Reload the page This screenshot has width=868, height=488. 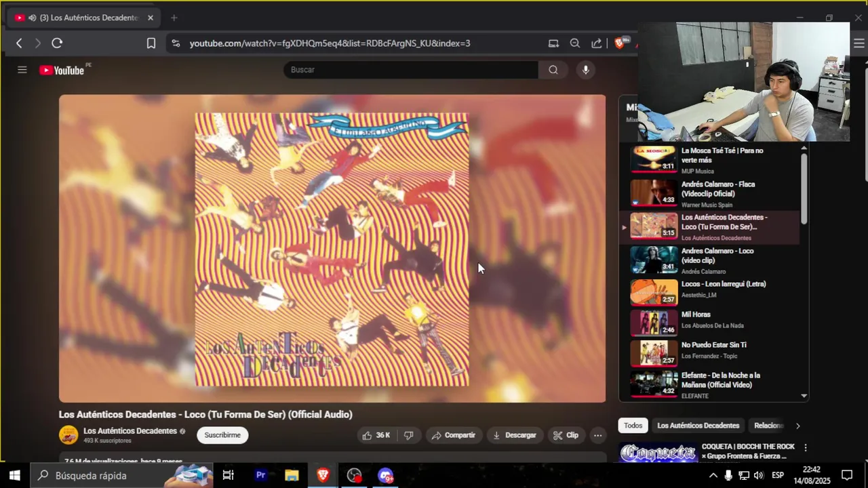tap(57, 43)
